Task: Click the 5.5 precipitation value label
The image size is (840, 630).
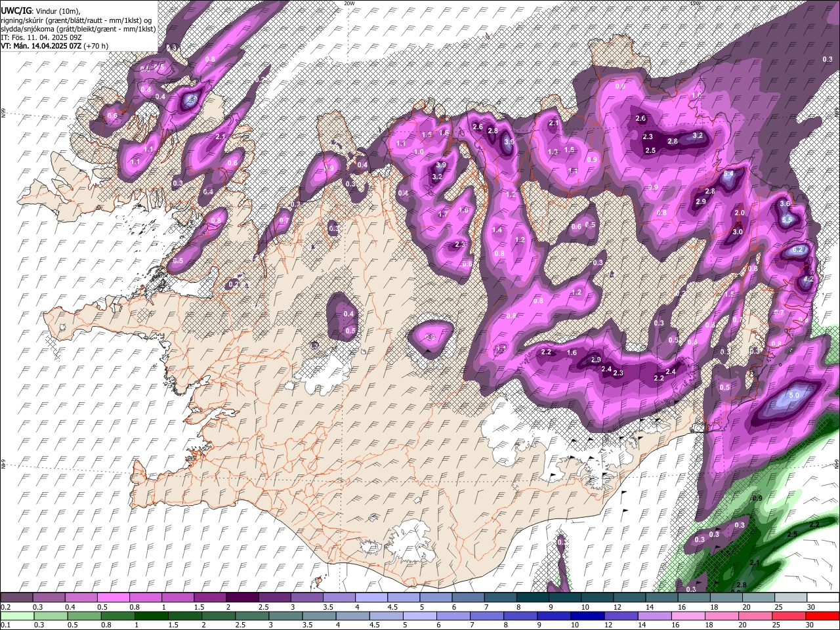Action: (787, 220)
